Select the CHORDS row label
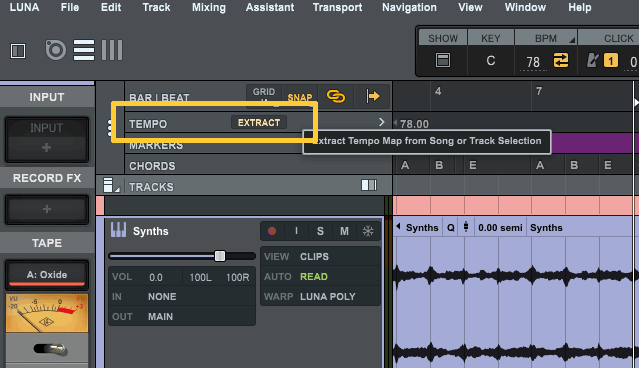 [152, 166]
